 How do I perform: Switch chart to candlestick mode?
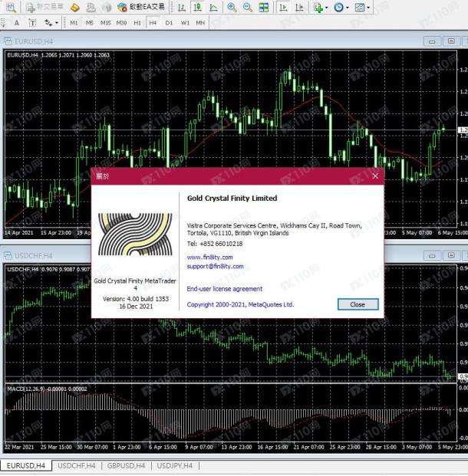pyautogui.click(x=197, y=8)
